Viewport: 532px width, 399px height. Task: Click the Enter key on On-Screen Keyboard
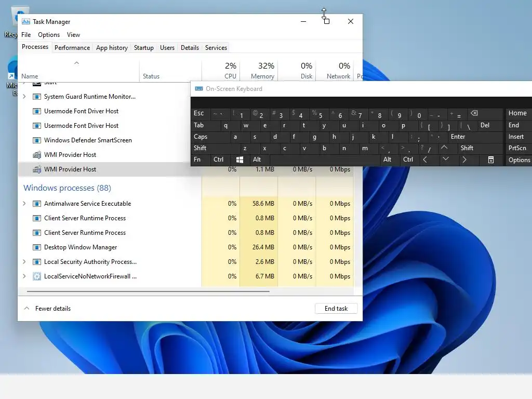pyautogui.click(x=475, y=137)
